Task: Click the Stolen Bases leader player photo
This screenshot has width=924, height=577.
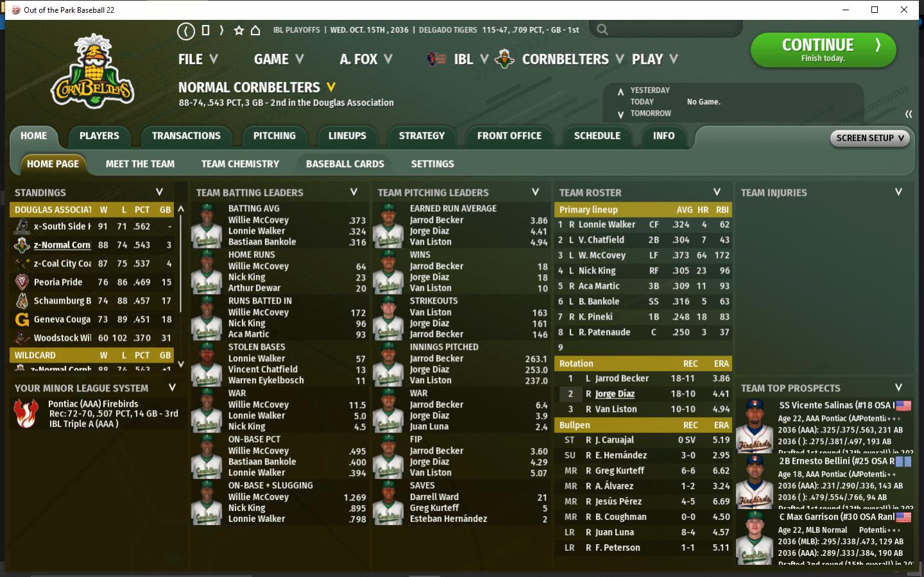Action: (x=207, y=364)
